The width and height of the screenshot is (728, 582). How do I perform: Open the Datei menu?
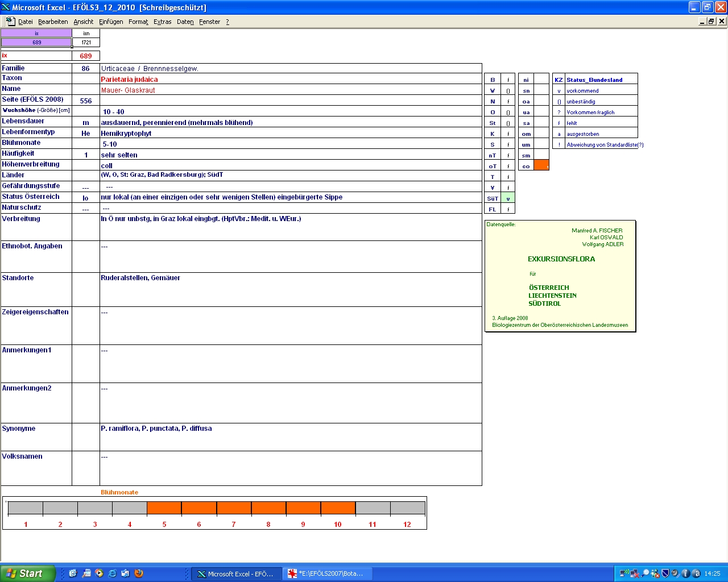(x=25, y=22)
